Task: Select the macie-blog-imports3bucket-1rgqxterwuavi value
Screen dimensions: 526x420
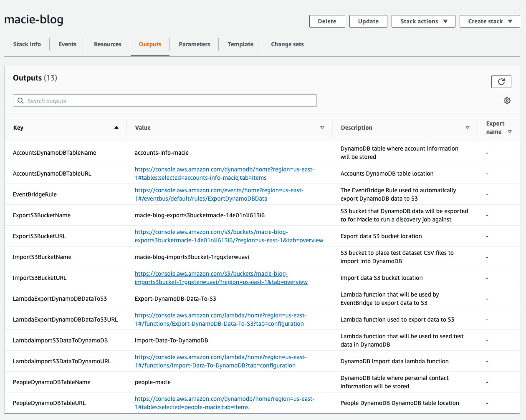Action: (x=192, y=257)
